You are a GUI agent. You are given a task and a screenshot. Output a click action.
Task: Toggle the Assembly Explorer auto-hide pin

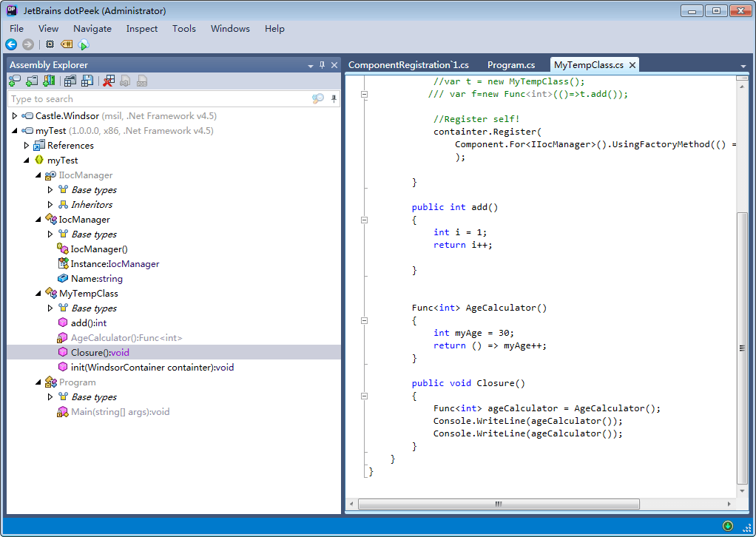322,65
